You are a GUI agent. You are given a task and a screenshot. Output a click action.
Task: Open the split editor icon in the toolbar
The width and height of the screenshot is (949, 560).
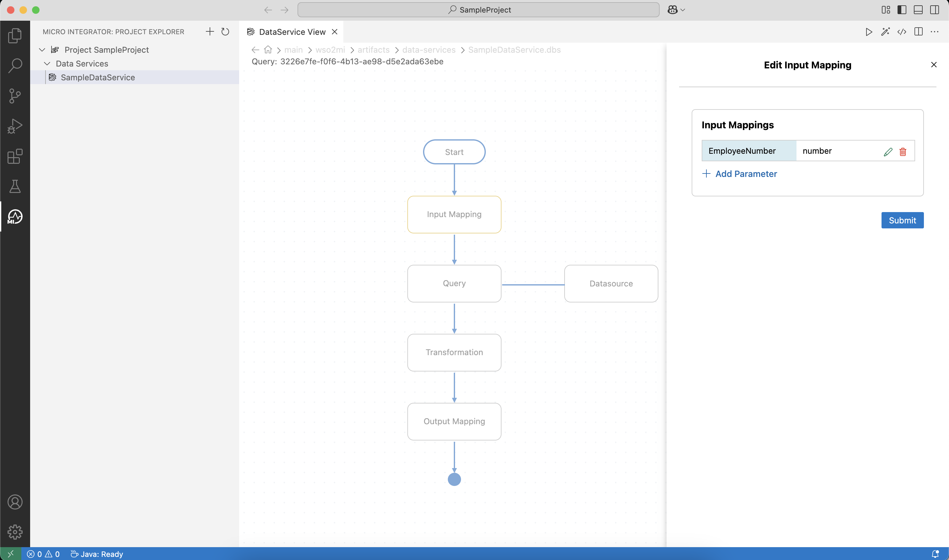point(918,32)
